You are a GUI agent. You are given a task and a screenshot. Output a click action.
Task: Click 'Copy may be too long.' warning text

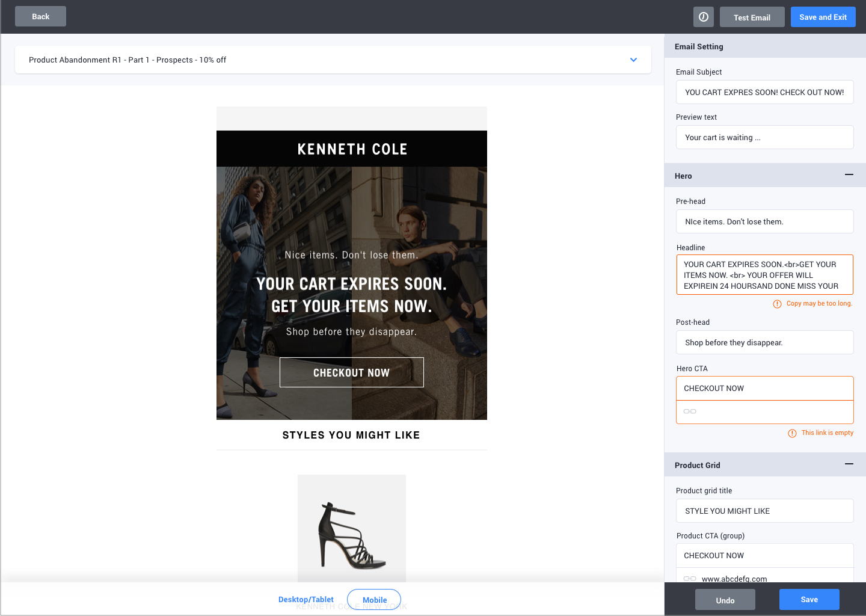pos(819,304)
